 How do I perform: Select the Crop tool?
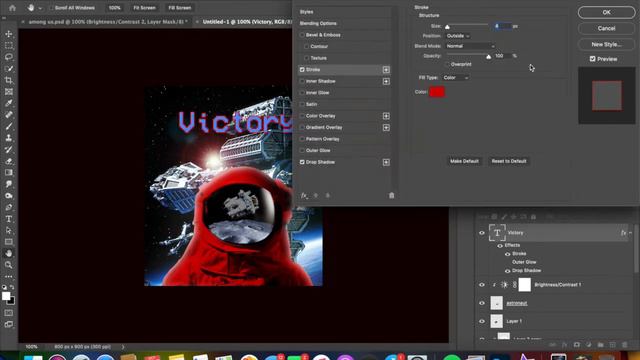[9, 80]
